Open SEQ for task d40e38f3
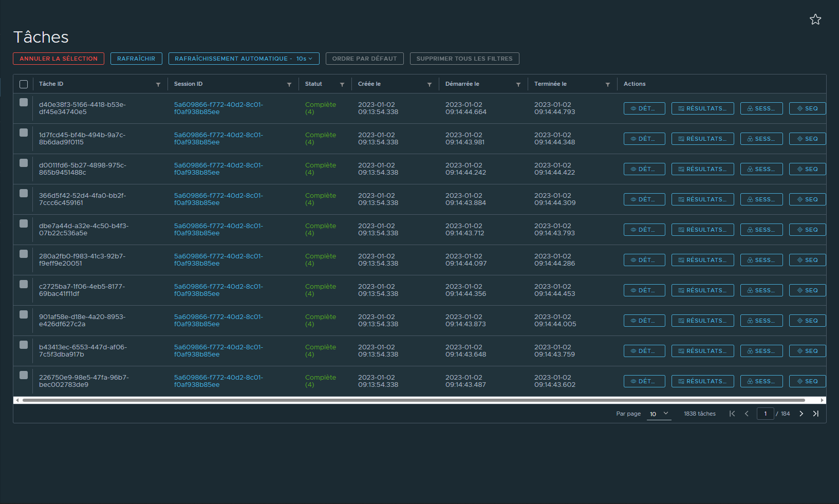This screenshot has height=504, width=839. [807, 108]
